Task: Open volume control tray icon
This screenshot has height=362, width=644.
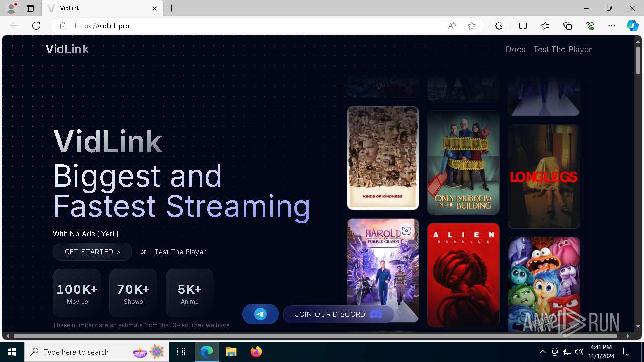Action: tap(579, 352)
